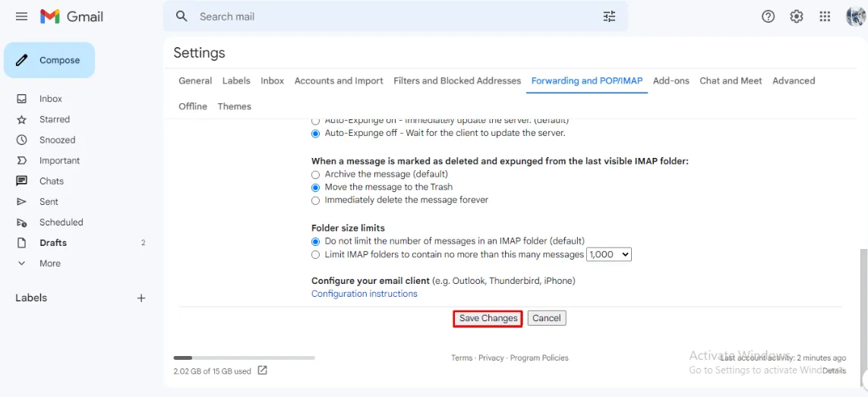Create a new label with plus icon

click(x=141, y=298)
